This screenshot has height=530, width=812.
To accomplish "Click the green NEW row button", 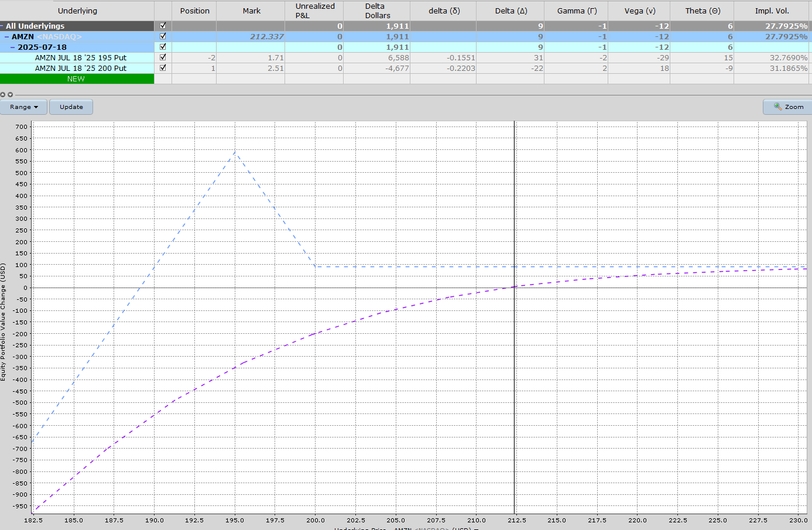I will (x=76, y=78).
